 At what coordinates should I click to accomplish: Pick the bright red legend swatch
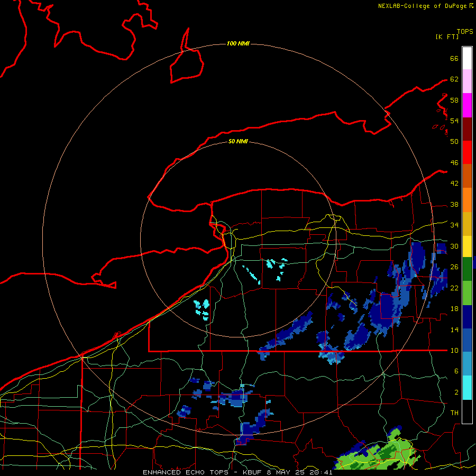(467, 152)
